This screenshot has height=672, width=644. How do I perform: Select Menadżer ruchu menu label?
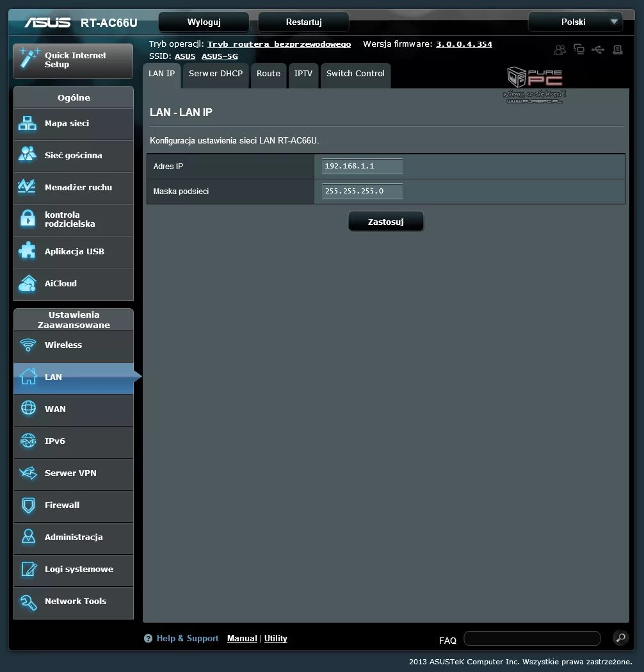(78, 187)
